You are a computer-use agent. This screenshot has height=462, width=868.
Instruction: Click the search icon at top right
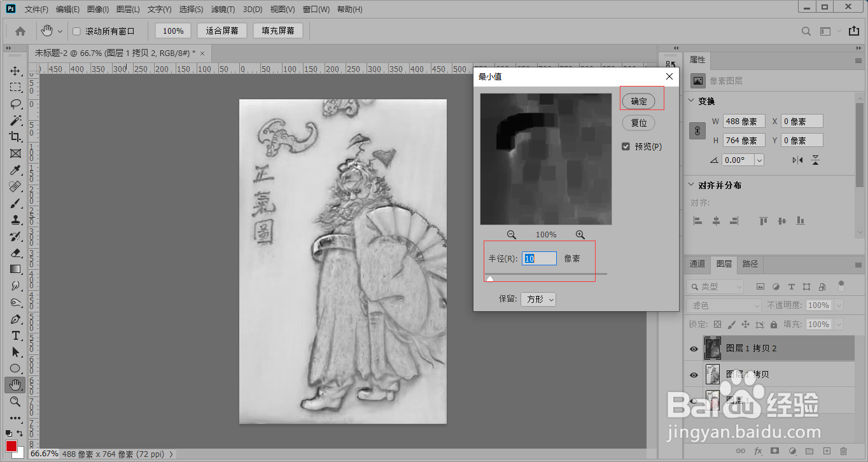806,31
